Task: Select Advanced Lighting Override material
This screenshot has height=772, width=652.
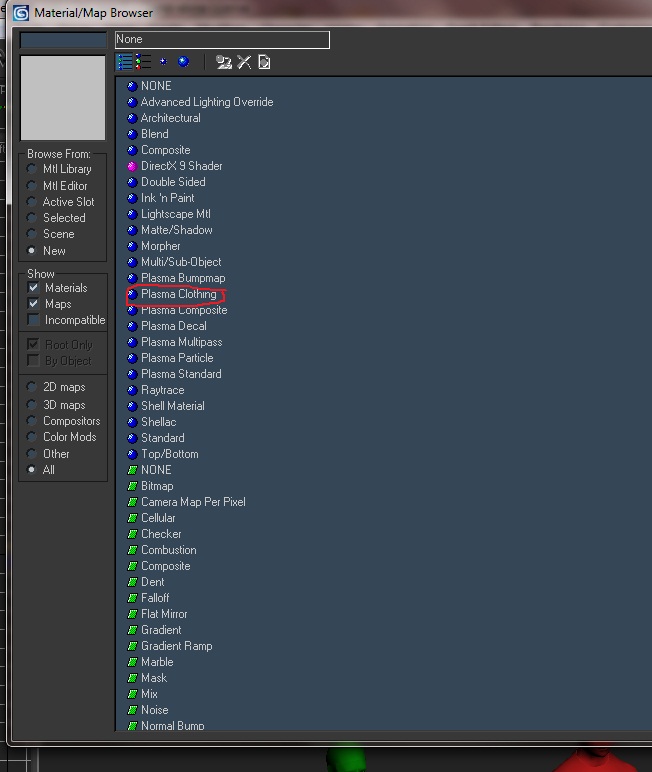Action: 207,102
